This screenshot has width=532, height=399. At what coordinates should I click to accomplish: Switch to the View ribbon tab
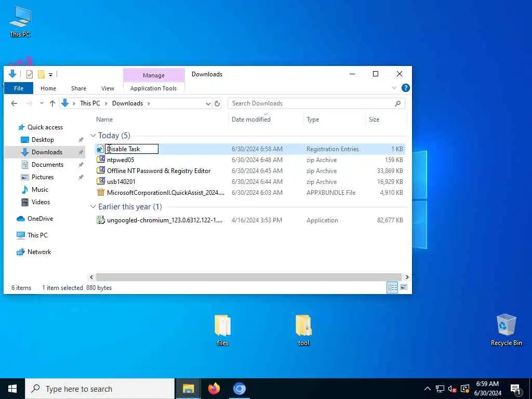click(108, 88)
